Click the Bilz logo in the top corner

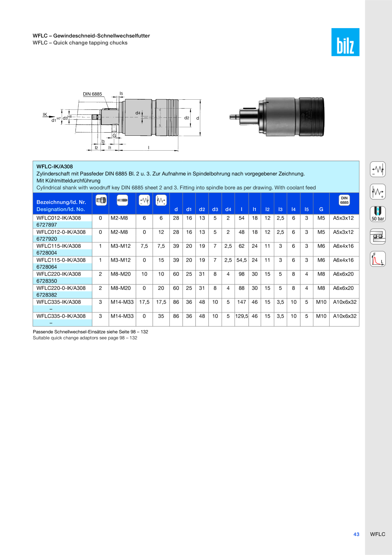click(x=345, y=42)
